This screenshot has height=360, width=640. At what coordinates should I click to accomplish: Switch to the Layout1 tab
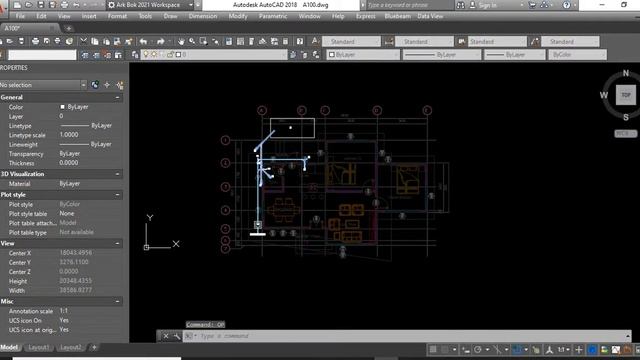tap(39, 347)
